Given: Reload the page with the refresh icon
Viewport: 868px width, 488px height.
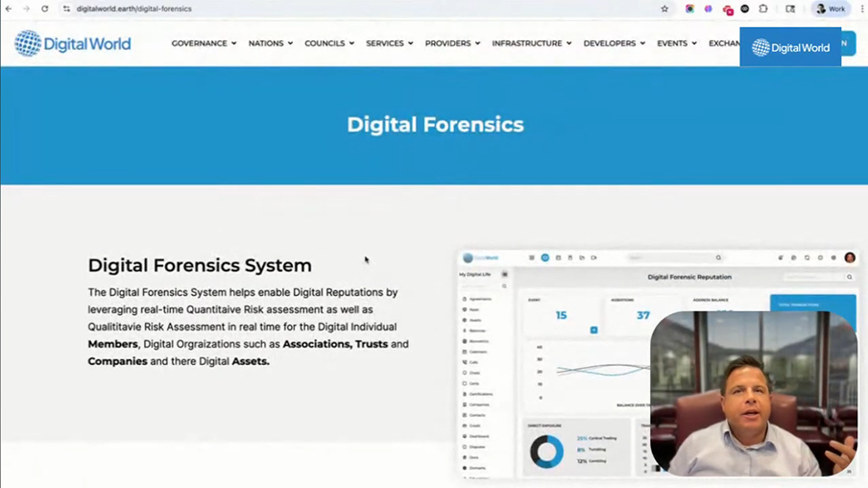Looking at the screenshot, I should click(x=44, y=9).
